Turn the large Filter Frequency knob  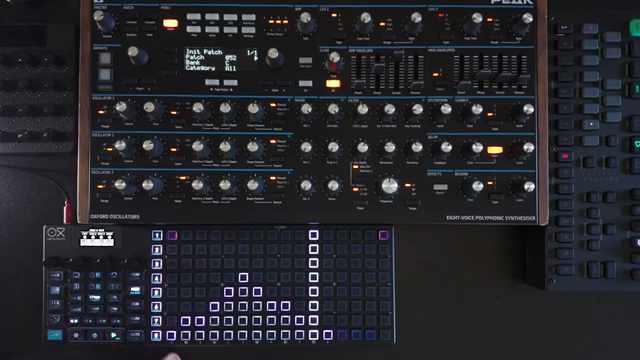pyautogui.click(x=389, y=186)
